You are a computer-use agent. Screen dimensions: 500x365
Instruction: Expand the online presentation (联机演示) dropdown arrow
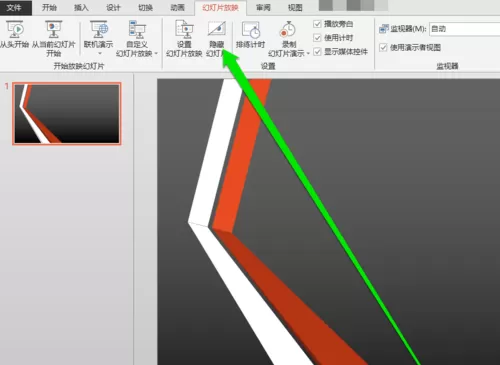pos(99,53)
